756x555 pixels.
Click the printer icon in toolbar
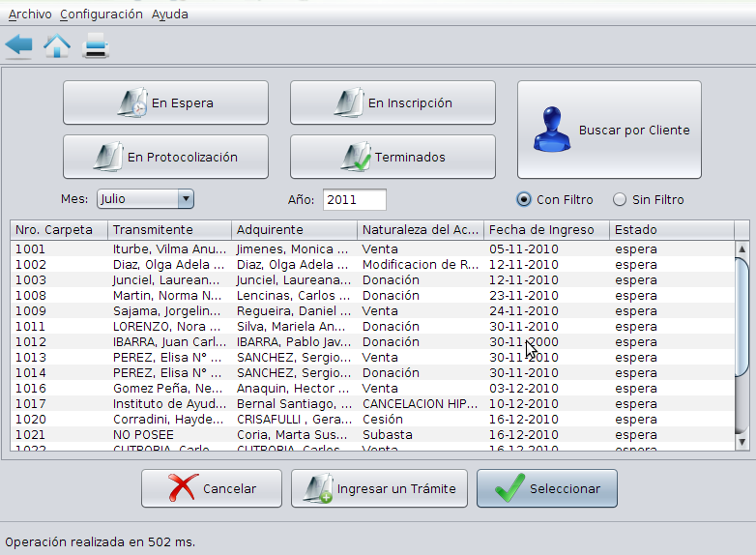[96, 45]
